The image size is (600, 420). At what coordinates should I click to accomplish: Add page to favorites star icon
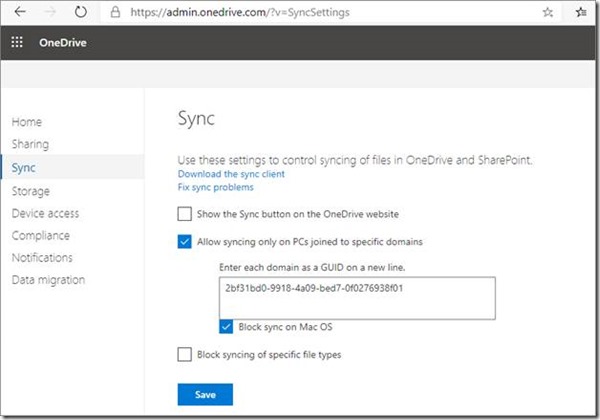548,12
